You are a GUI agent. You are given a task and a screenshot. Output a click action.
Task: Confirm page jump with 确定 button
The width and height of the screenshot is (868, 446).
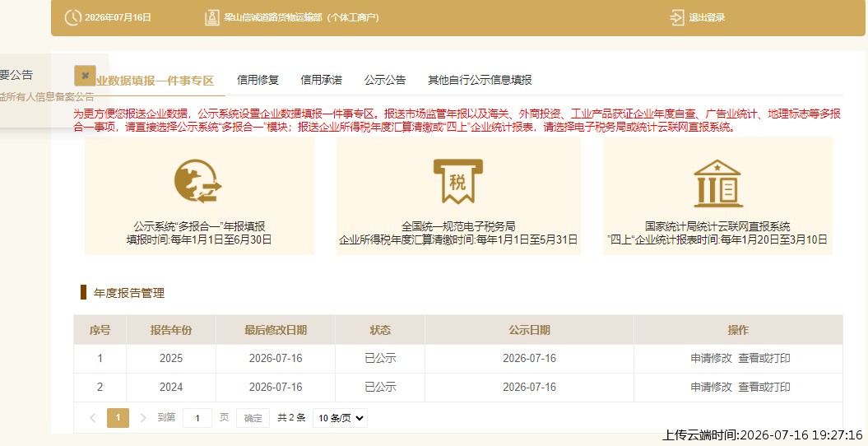click(253, 418)
